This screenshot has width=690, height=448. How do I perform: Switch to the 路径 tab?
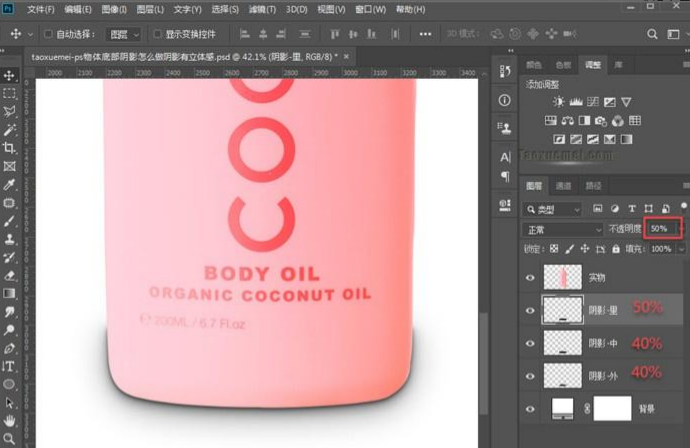tap(593, 186)
